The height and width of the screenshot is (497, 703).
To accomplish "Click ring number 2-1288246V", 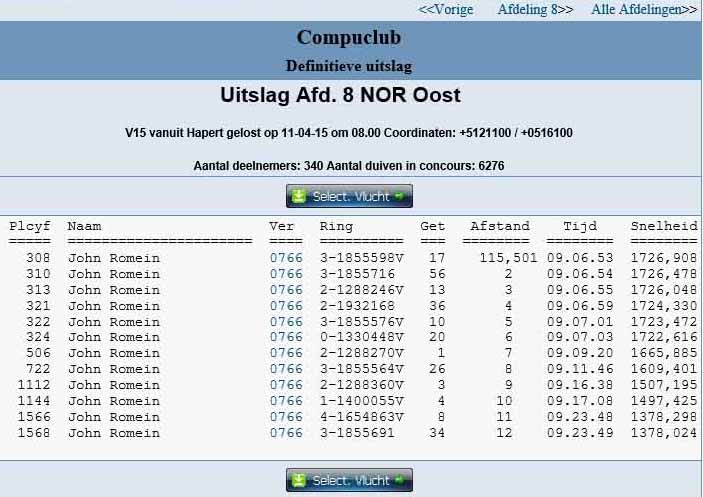I will coord(362,290).
